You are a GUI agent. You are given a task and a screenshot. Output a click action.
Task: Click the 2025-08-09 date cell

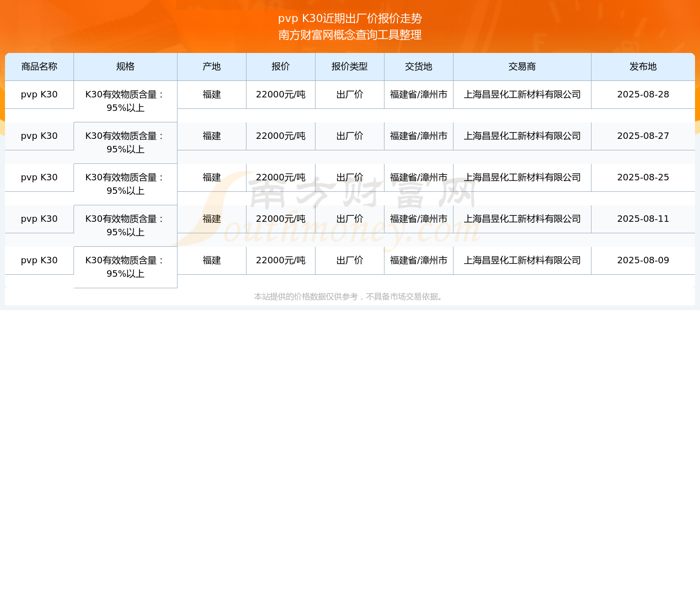[x=643, y=260]
